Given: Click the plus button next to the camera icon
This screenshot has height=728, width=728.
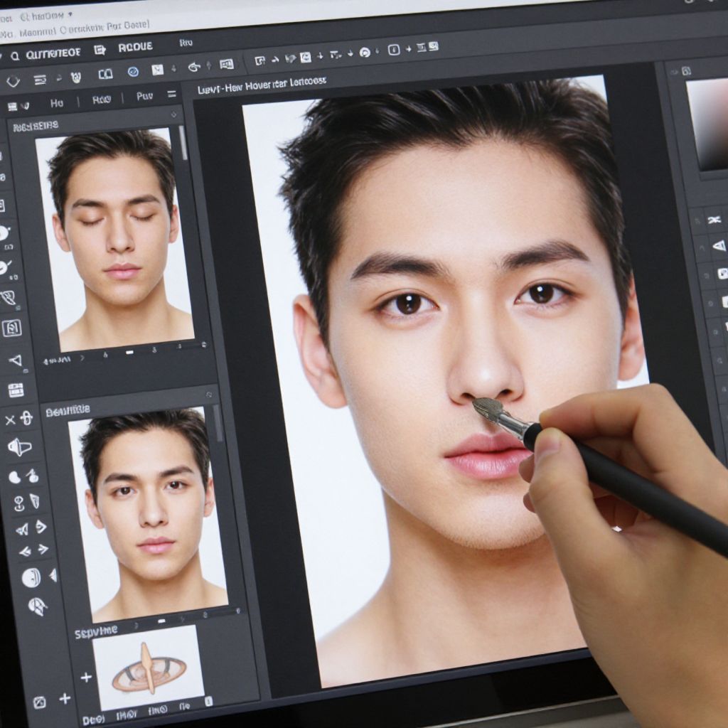Looking at the screenshot, I should point(65,699).
